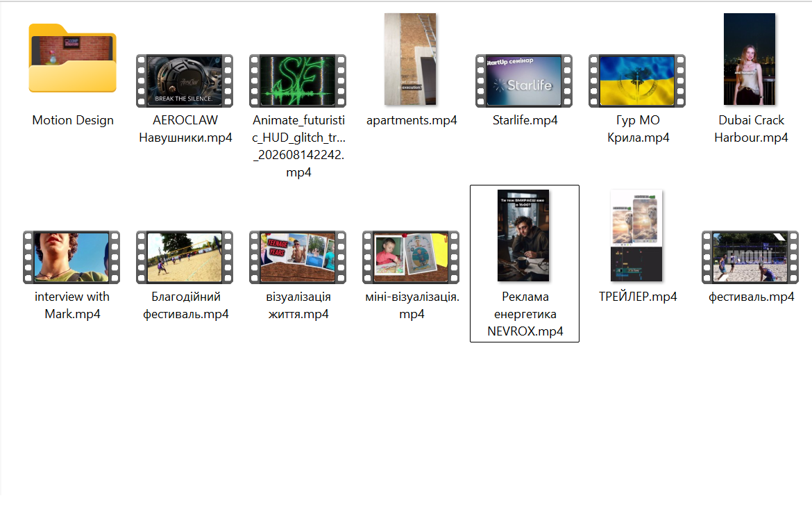Click the "фестиваль.mp4" file name
The image size is (812, 521).
(752, 297)
